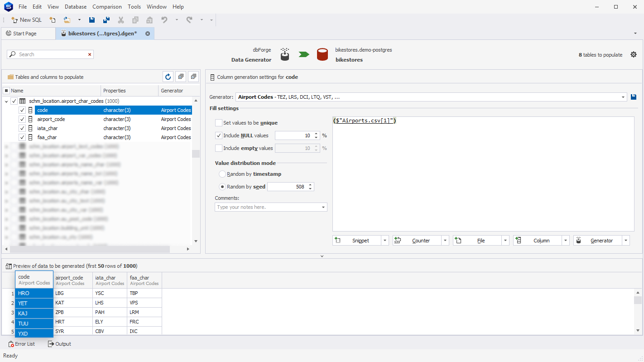Uncheck the schm_location.airport_char_codes table checkbox
644x362 pixels.
pyautogui.click(x=14, y=101)
